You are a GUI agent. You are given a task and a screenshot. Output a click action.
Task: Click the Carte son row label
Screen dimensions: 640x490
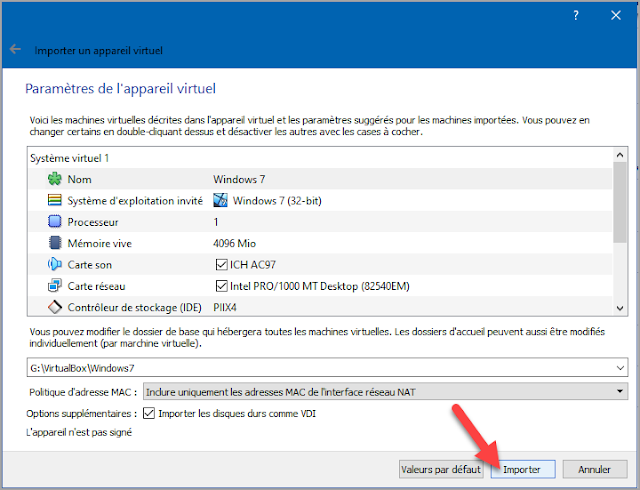tap(89, 265)
